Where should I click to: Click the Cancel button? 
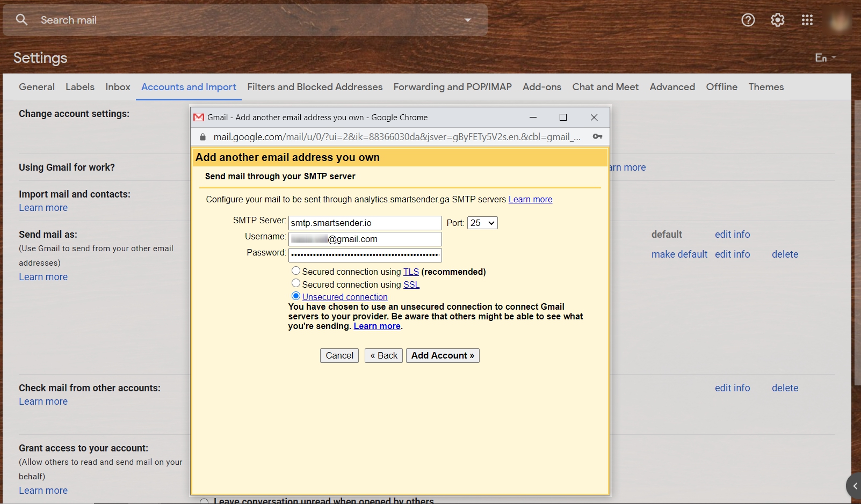339,355
